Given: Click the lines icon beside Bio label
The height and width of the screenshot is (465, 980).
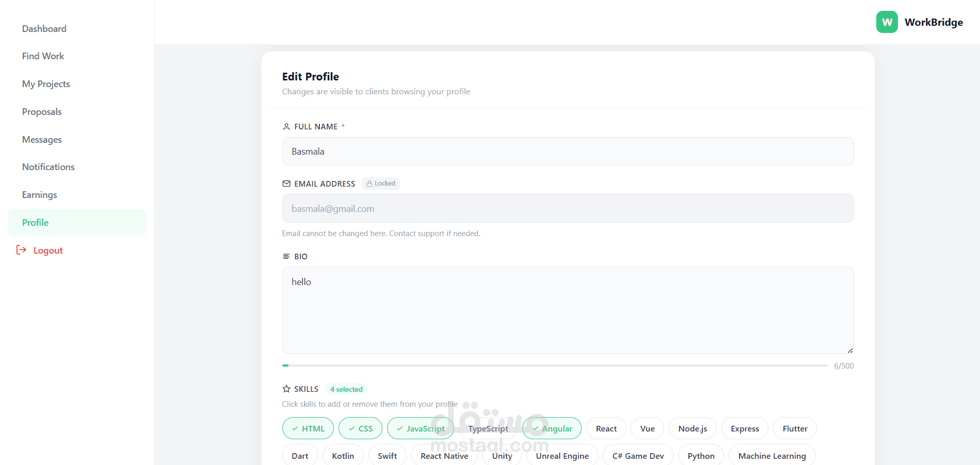Looking at the screenshot, I should (x=286, y=256).
